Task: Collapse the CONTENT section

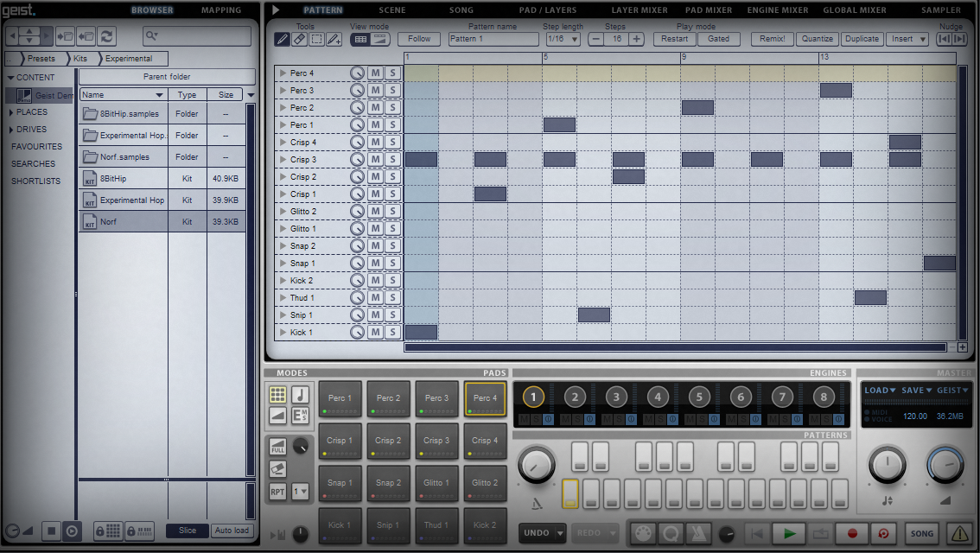Action: pos(10,78)
